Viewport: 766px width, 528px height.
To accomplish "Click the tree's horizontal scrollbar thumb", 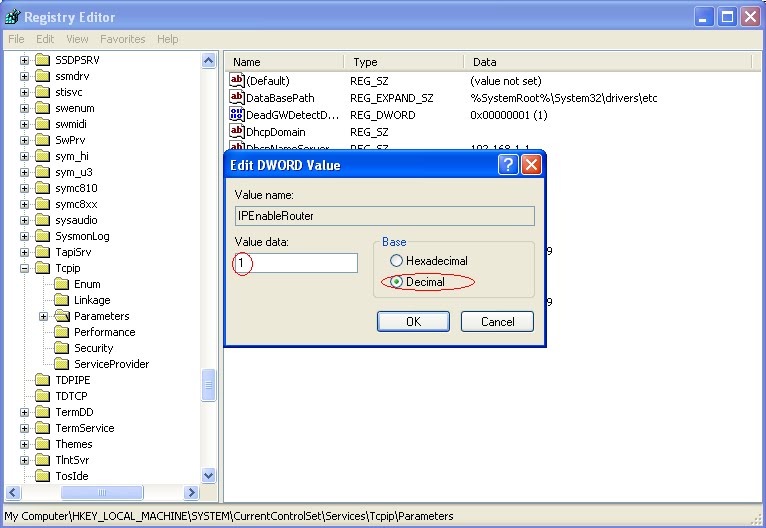I will pyautogui.click(x=102, y=492).
